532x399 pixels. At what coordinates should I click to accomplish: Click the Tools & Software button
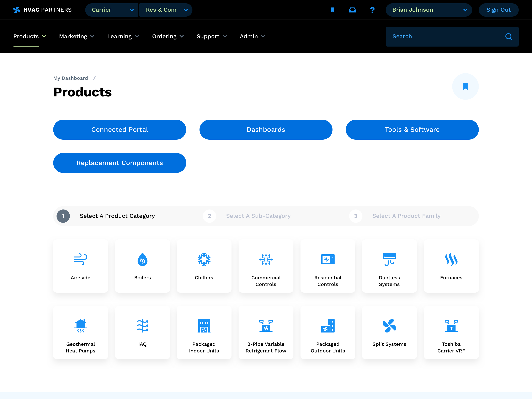coord(412,130)
